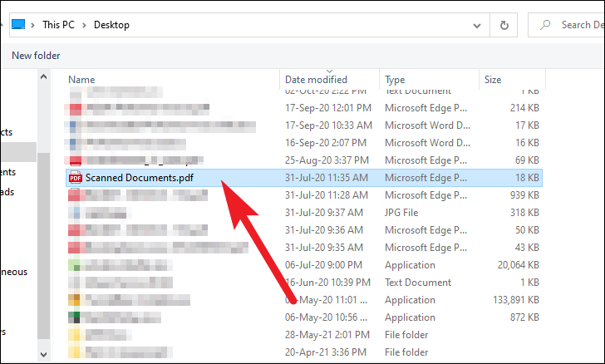Viewport: 605px width, 364px height.
Task: Select the file dated 31-Jul-20 9:35 AM
Action: coord(304,248)
